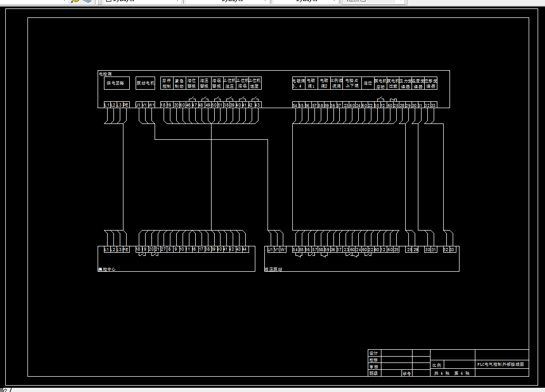Screen dimensions: 545x392
Task: Select the '上位机速度' cell label
Action: pos(255,83)
